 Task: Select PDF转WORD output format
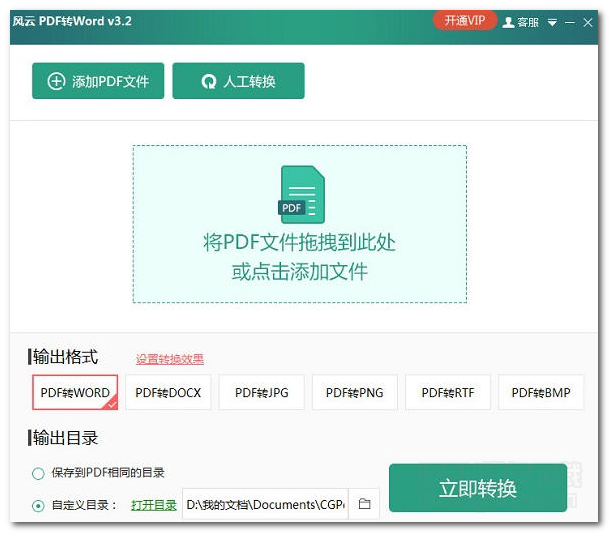75,392
